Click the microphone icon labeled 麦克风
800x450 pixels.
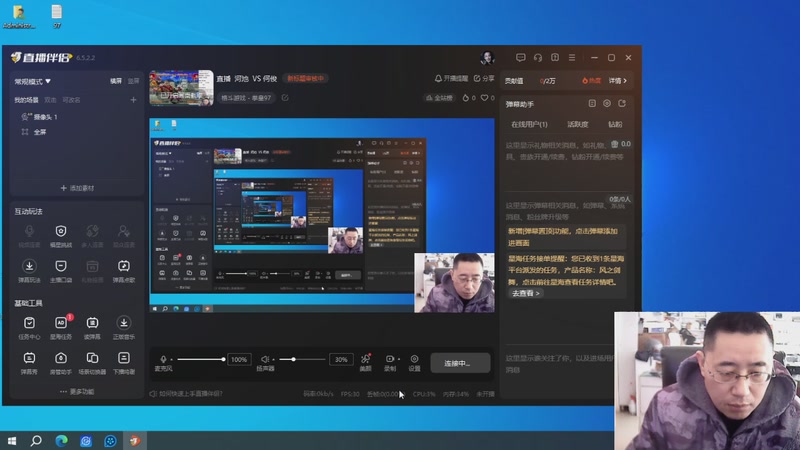coord(163,359)
